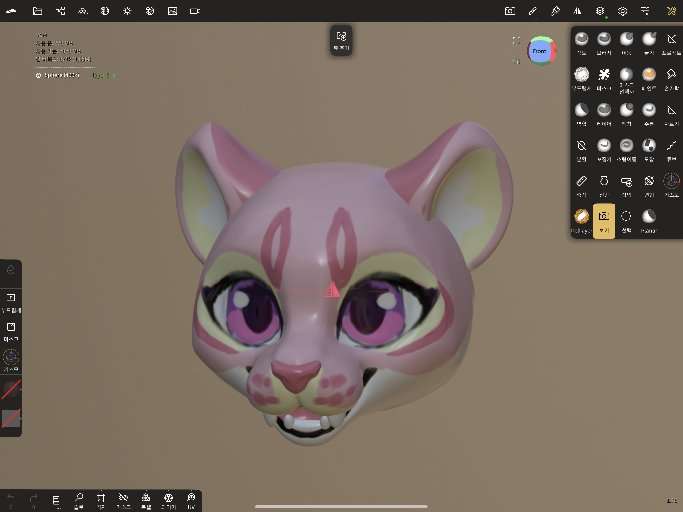Select the crossed-out box tool beside Gizmo
This screenshot has width=683, height=512.
(x=649, y=184)
